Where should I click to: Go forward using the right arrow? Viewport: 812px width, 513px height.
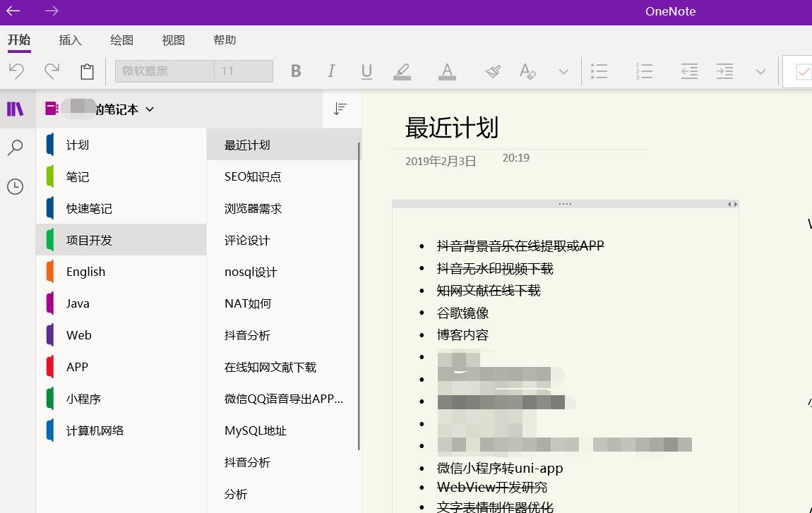coord(52,11)
